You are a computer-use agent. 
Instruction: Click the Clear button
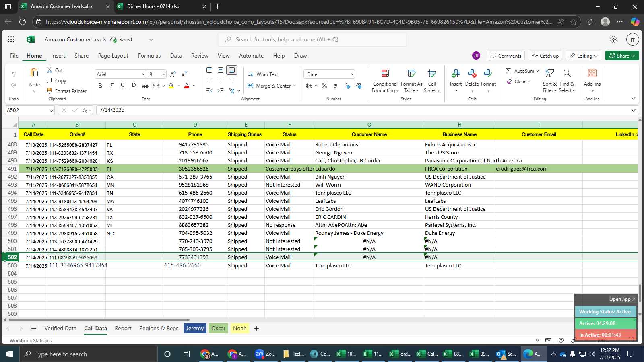[518, 81]
